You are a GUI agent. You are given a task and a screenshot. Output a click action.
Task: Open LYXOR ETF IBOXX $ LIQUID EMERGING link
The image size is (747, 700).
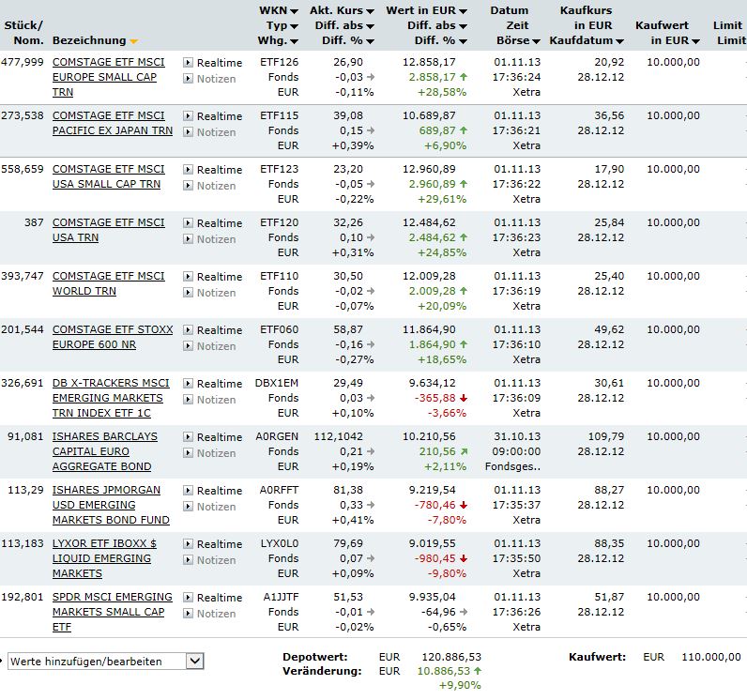click(x=104, y=558)
